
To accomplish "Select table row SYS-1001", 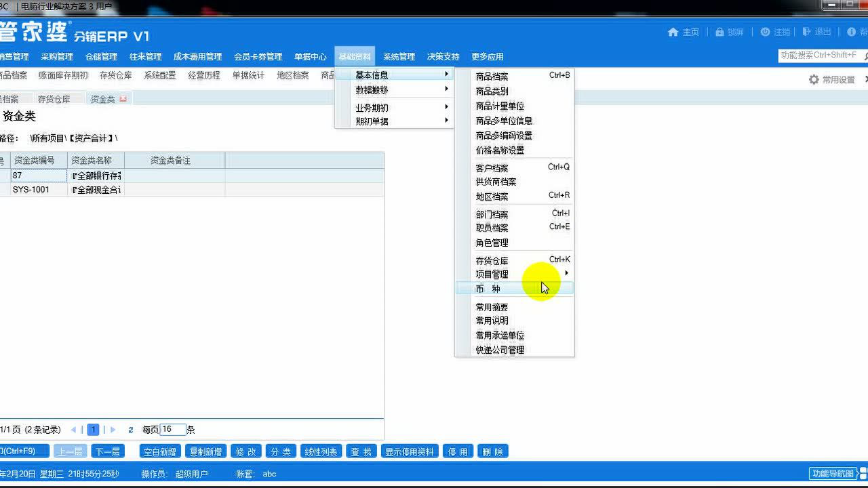I will [192, 190].
